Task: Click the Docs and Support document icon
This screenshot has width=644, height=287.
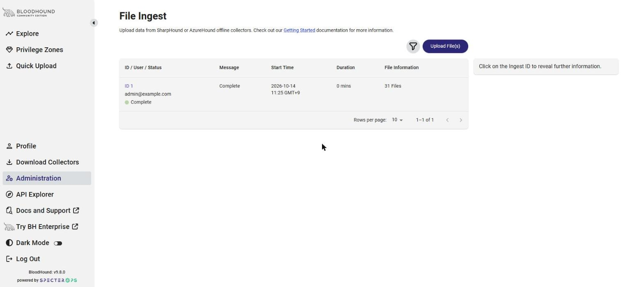Action: (9, 211)
